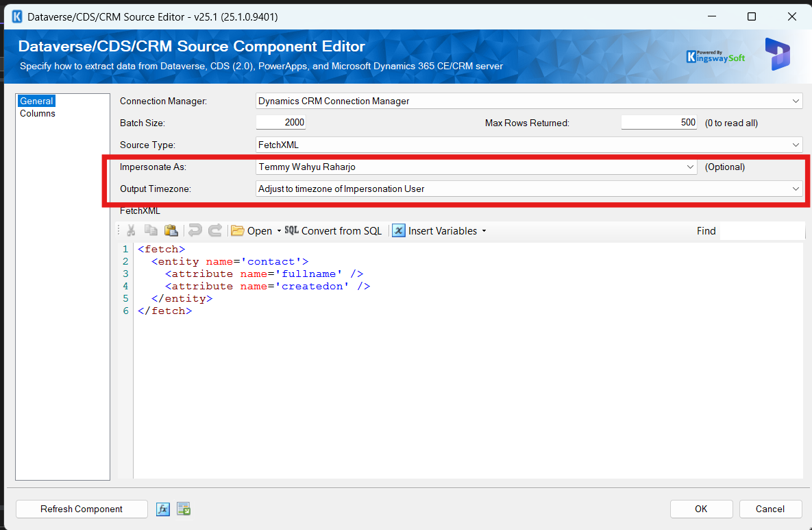Click the createdon attribute line in editor
This screenshot has width=812, height=530.
(268, 287)
